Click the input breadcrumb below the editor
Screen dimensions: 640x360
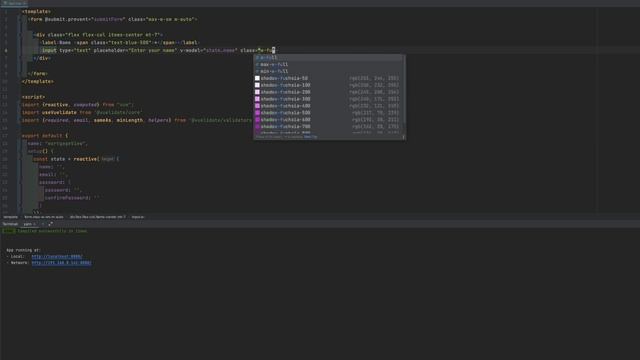(x=138, y=217)
